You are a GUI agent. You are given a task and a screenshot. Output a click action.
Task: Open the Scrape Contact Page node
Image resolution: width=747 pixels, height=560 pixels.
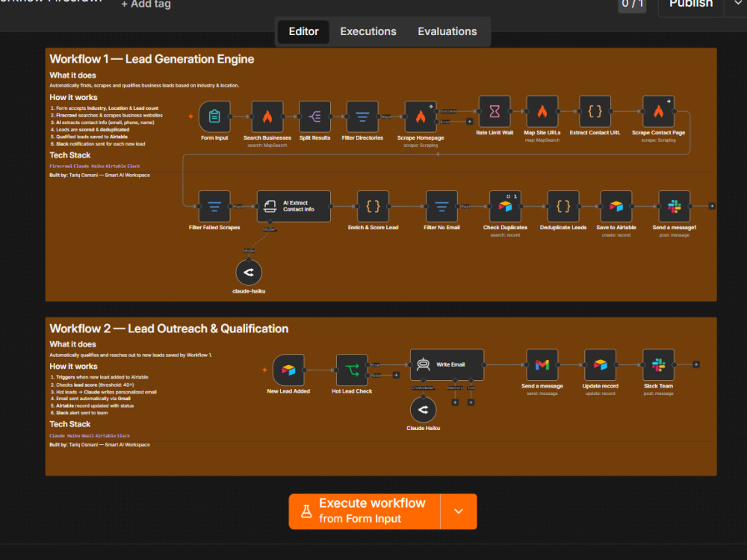click(658, 111)
